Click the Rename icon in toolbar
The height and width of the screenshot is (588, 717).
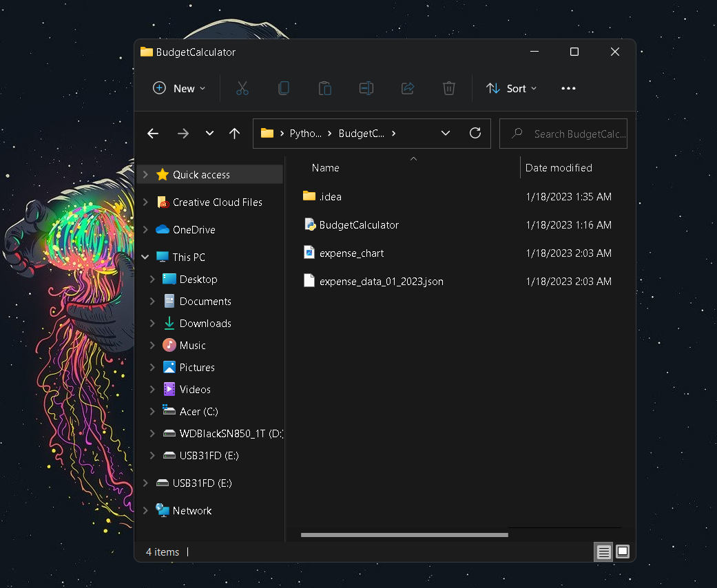click(x=366, y=88)
